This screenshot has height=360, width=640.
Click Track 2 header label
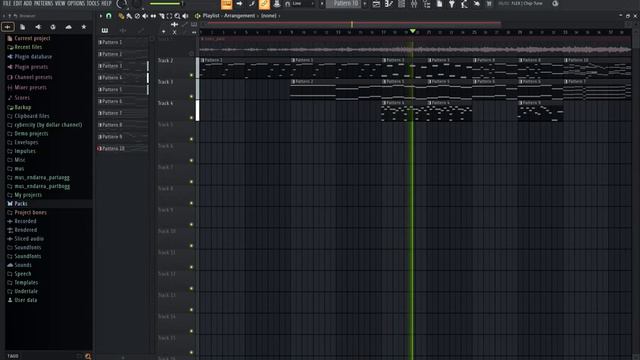(x=166, y=61)
